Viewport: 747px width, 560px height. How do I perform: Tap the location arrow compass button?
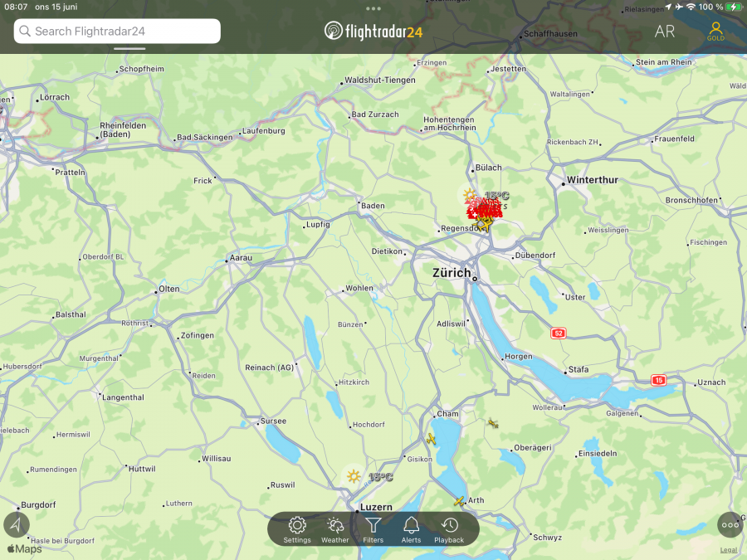pyautogui.click(x=16, y=524)
